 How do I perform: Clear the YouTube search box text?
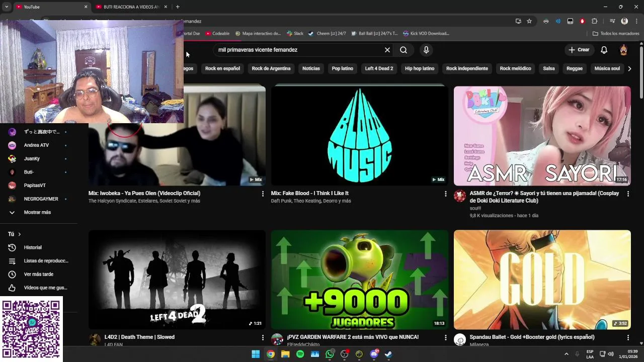(387, 50)
